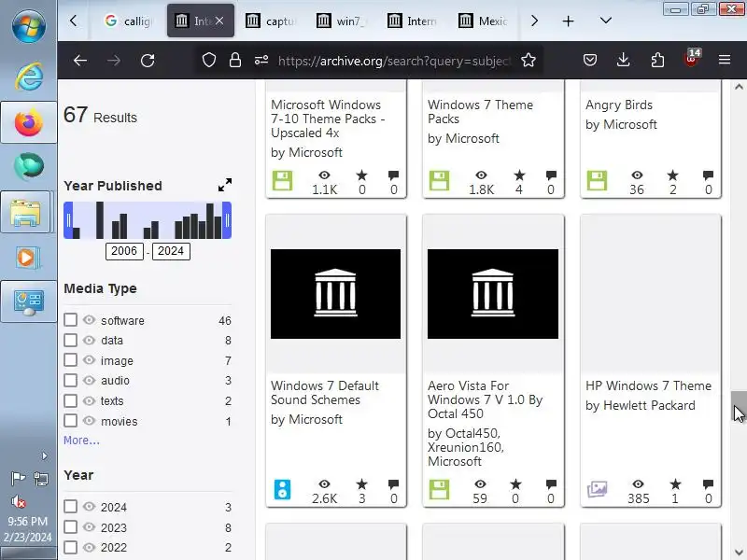Check the 2023 year filter box

coord(71,526)
